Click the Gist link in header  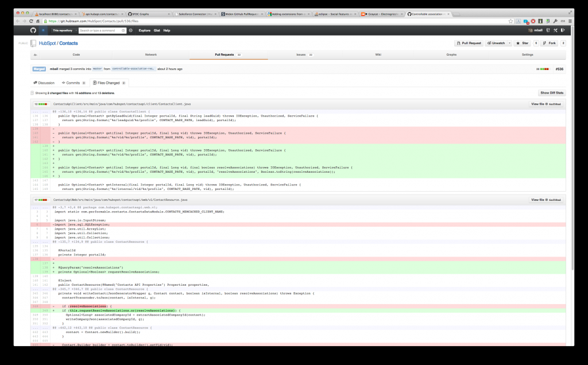157,30
